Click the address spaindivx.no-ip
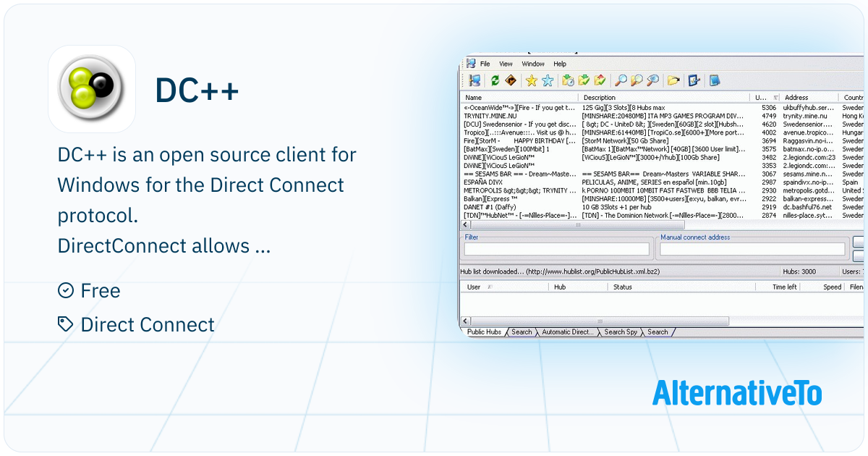The image size is (868, 456). (809, 182)
